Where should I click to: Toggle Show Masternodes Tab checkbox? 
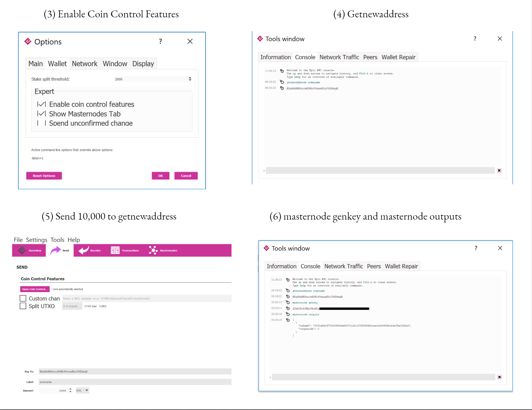click(42, 114)
